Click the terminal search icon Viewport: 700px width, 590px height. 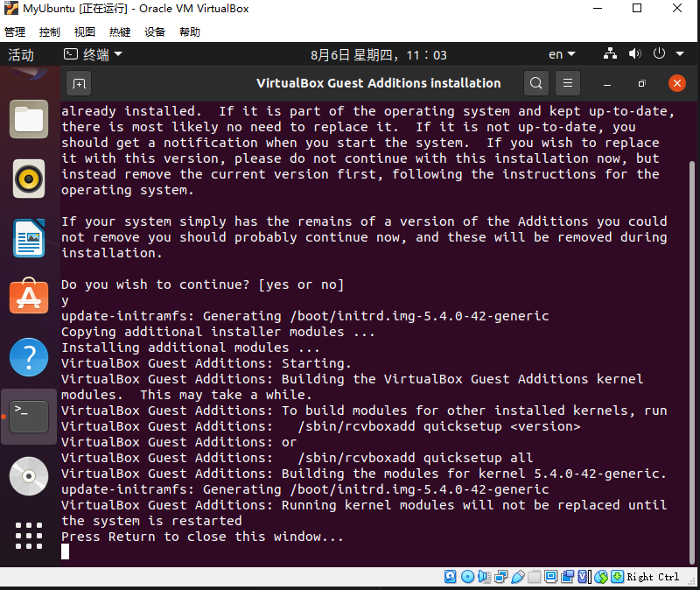point(536,83)
